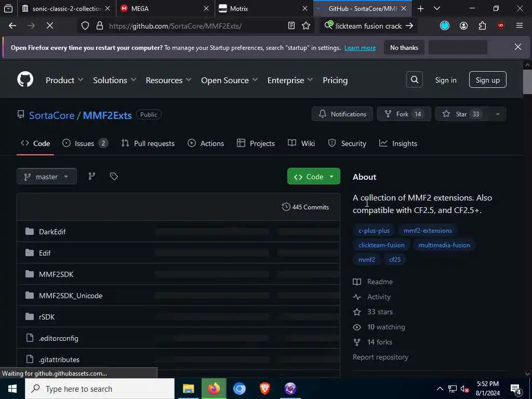Click the Chromium taskbar icon
This screenshot has height=399, width=532.
tap(239, 389)
